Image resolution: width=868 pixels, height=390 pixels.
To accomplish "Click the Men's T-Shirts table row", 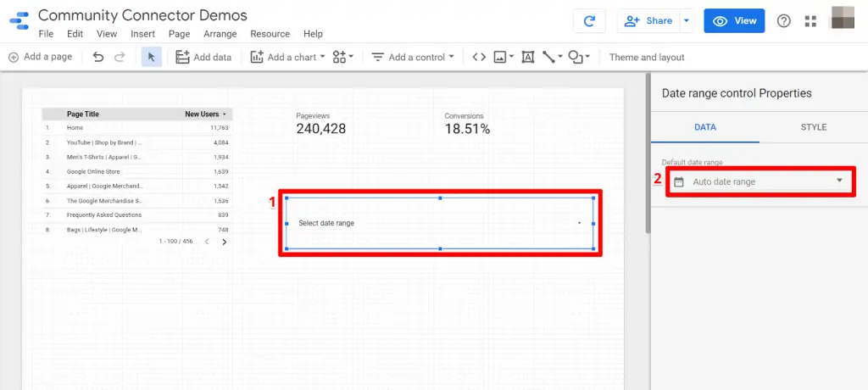I will tap(136, 158).
